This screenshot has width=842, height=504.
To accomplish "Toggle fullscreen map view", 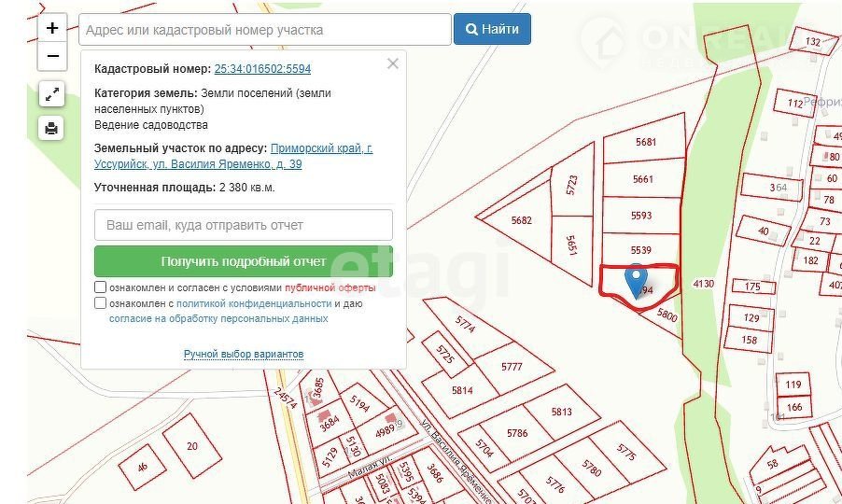I will 52,94.
